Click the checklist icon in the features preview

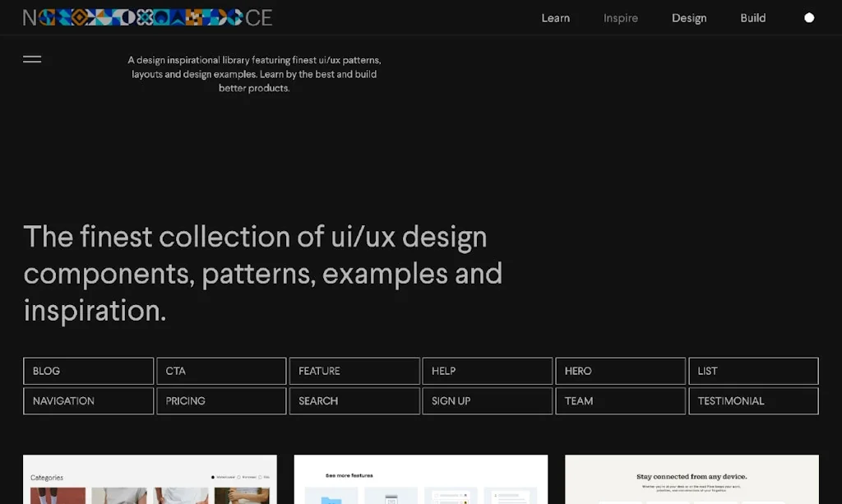pyautogui.click(x=451, y=496)
